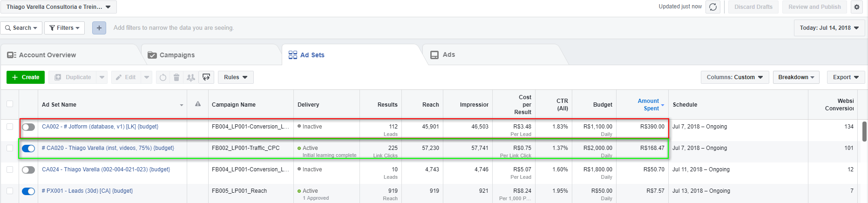The width and height of the screenshot is (868, 203).
Task: Open the Today: Jul 14, 2018 date picker
Action: click(829, 28)
